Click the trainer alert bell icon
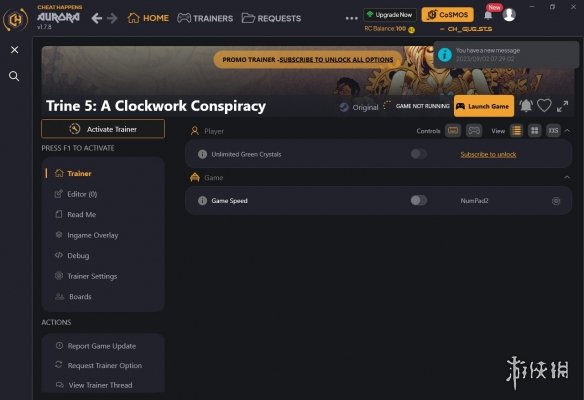 526,106
